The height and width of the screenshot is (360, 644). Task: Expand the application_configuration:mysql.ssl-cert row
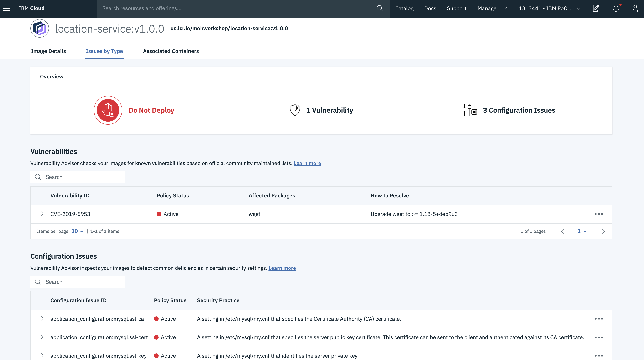click(x=42, y=337)
